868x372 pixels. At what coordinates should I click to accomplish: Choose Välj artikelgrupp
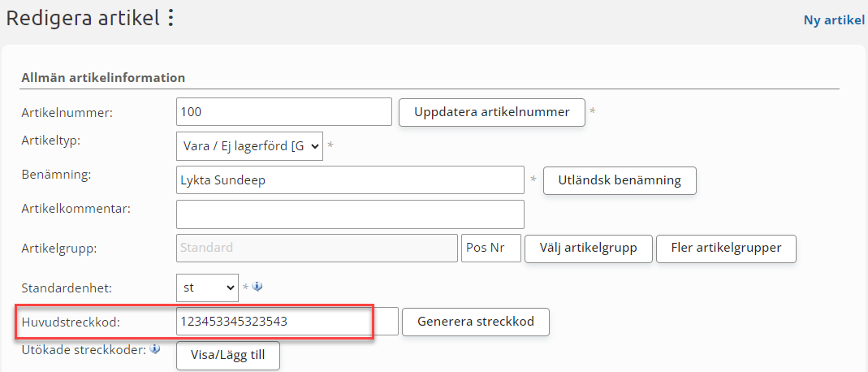(589, 248)
